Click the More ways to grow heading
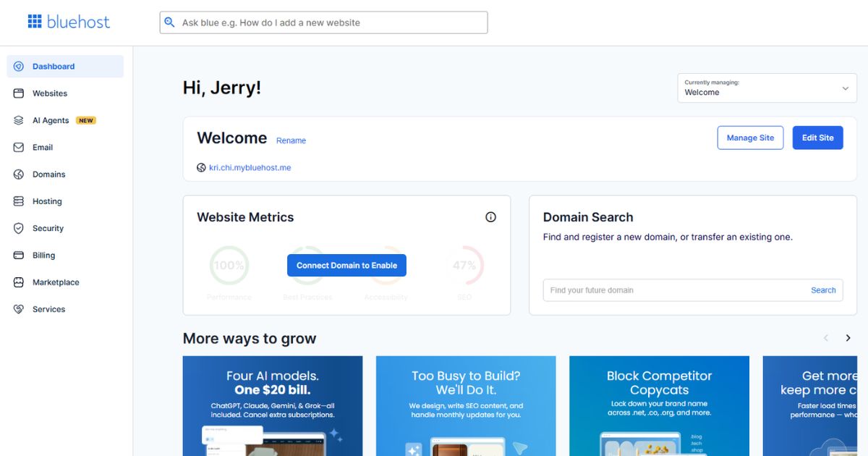Image resolution: width=868 pixels, height=456 pixels. (x=250, y=339)
